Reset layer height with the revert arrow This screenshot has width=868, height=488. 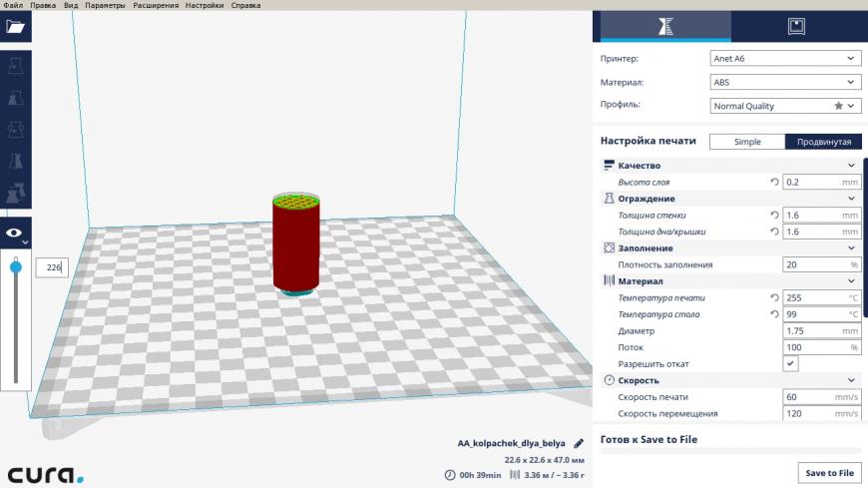pos(774,182)
